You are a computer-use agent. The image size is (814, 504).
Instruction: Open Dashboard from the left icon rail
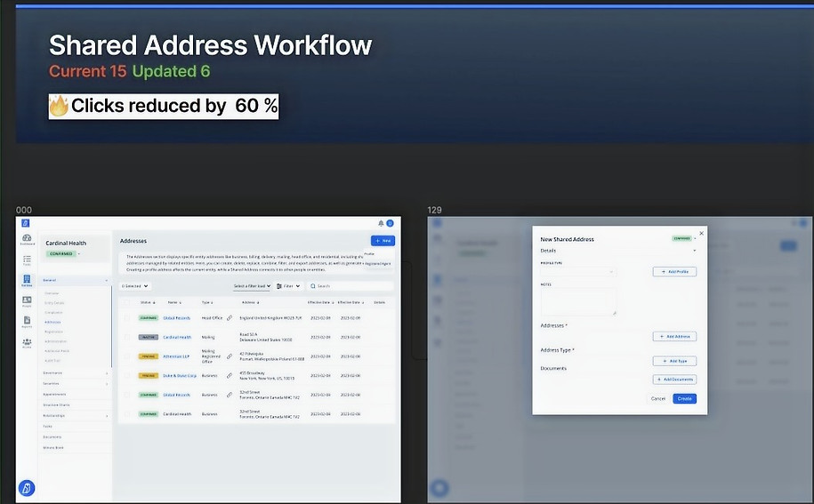point(27,239)
